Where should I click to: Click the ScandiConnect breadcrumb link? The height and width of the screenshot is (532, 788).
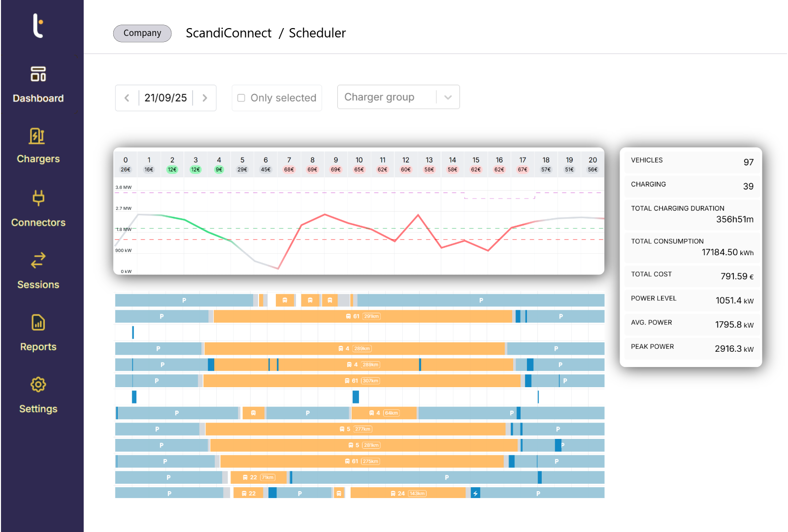point(229,33)
